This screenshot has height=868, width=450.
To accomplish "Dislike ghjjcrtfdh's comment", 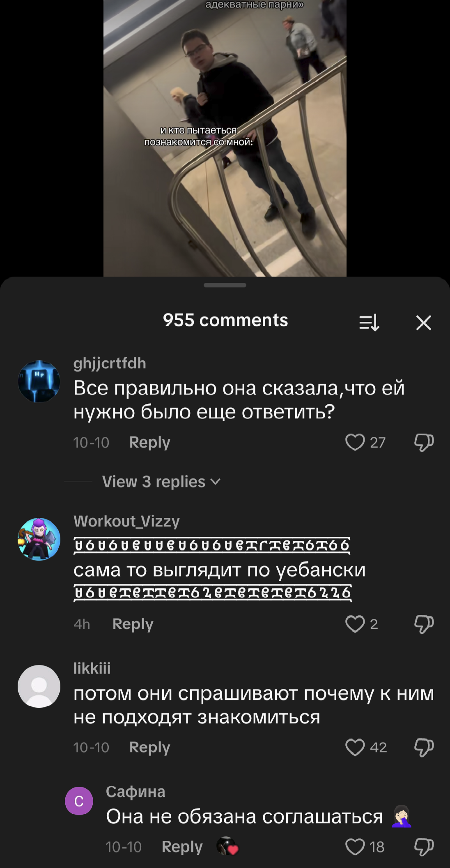I will [x=424, y=442].
